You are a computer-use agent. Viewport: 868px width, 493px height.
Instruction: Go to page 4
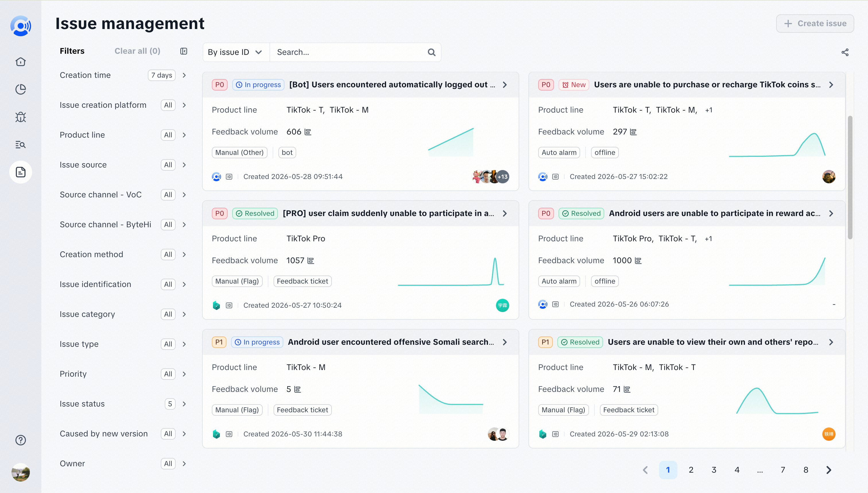tap(737, 470)
